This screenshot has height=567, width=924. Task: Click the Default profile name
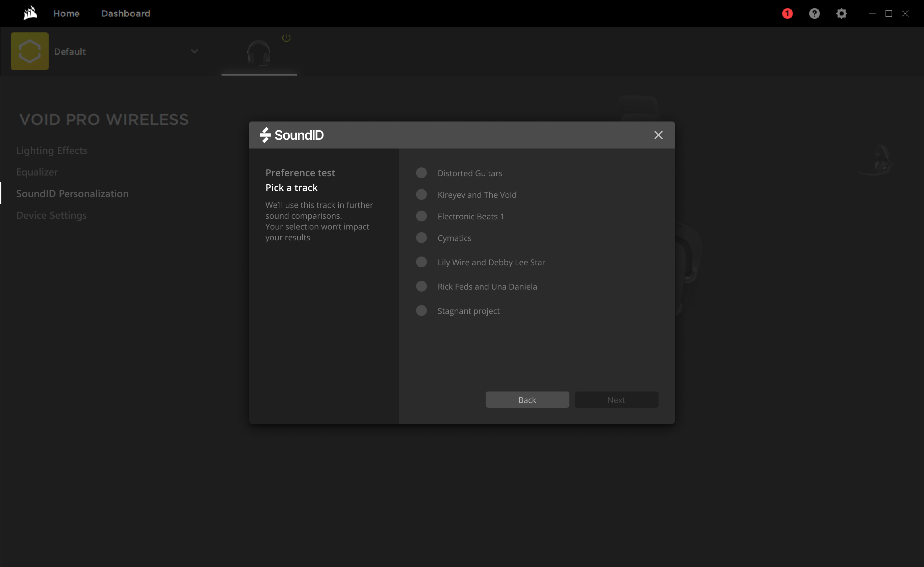(x=70, y=51)
